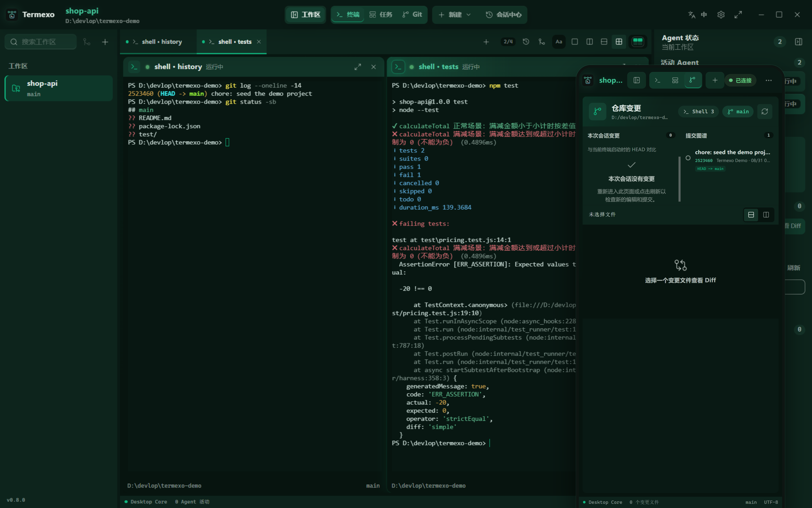Open terminal history clock icon
Screen dimensions: 812x508
coord(526,42)
